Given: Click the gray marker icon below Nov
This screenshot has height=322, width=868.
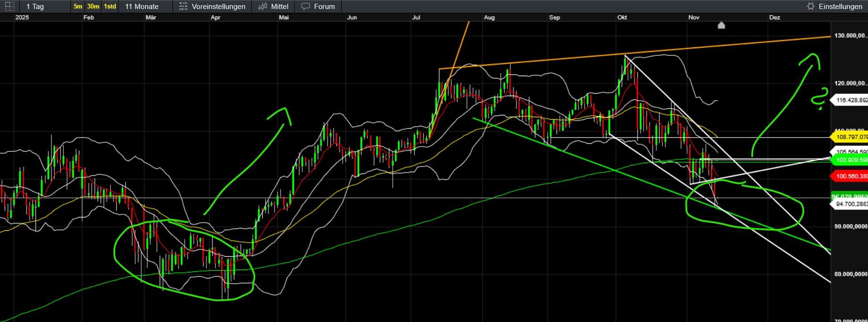Looking at the screenshot, I should pos(721,26).
